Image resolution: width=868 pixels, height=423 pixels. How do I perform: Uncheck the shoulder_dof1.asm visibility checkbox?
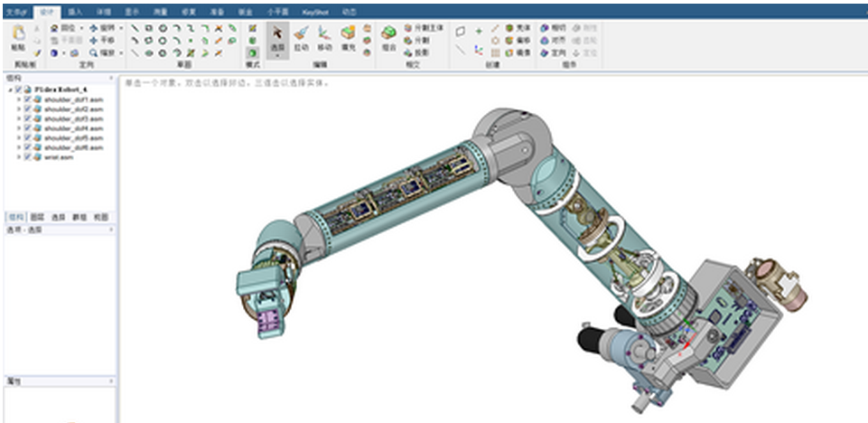click(28, 99)
